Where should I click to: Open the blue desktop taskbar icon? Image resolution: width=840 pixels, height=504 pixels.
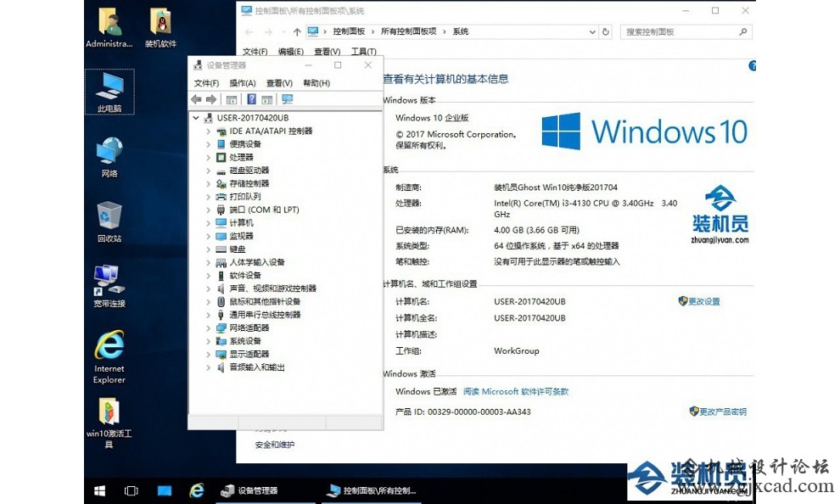165,490
